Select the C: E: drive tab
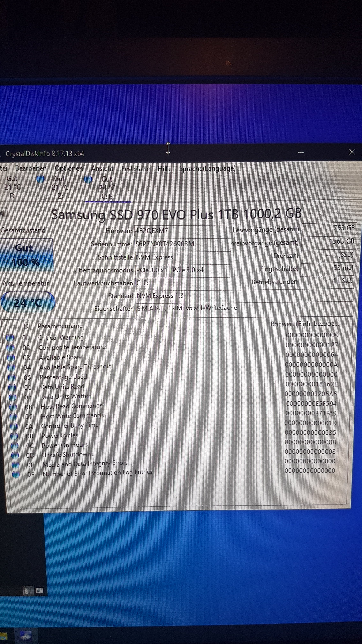 point(107,188)
